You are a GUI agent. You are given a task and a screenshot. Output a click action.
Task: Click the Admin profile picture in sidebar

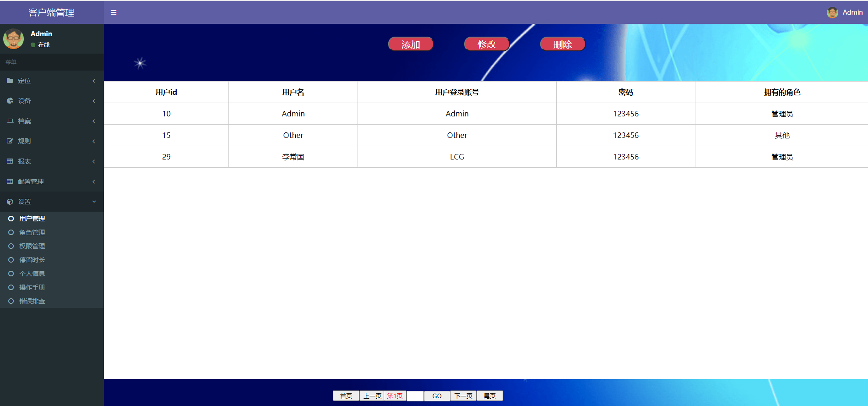(13, 39)
